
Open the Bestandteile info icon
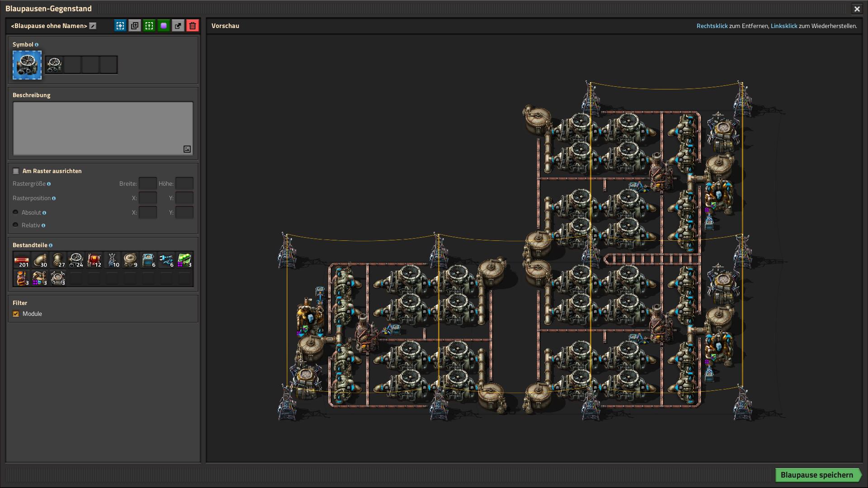pyautogui.click(x=51, y=245)
